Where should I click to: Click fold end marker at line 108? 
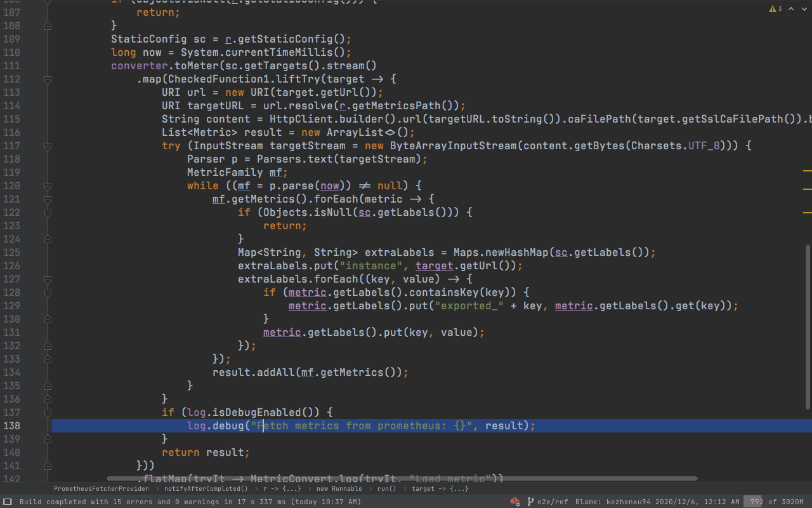(48, 26)
